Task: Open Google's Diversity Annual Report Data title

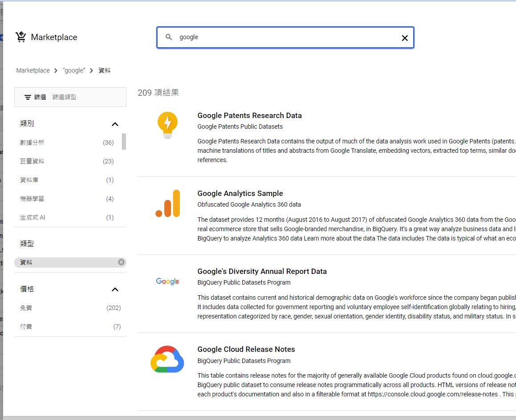Action: pos(262,272)
